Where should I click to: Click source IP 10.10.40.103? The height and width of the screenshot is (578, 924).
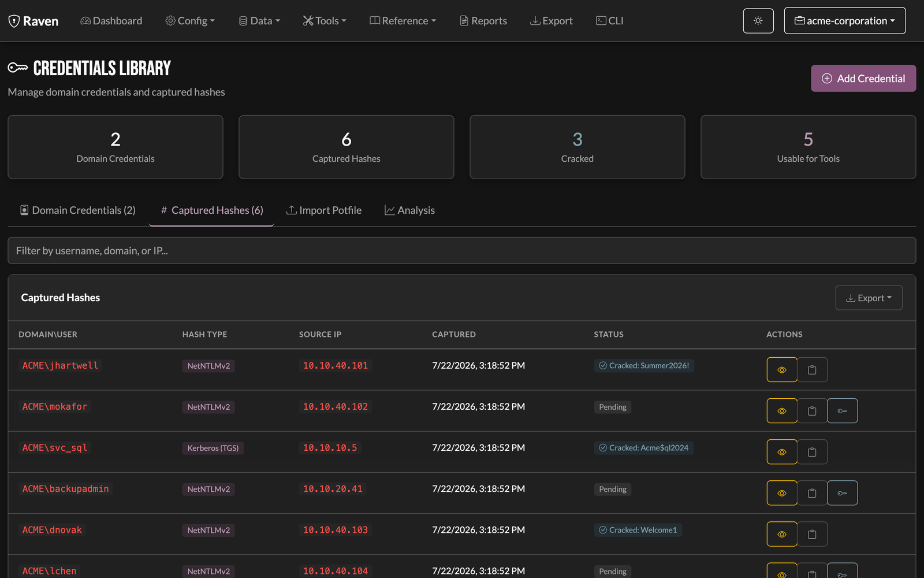point(336,530)
